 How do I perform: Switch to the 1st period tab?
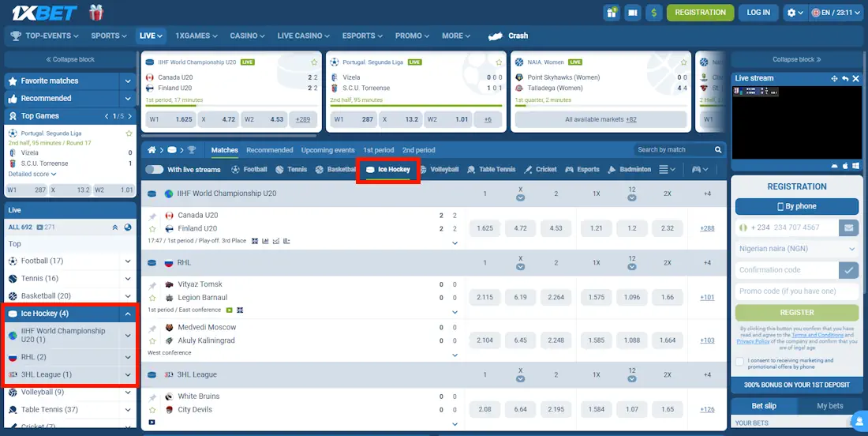tap(379, 150)
